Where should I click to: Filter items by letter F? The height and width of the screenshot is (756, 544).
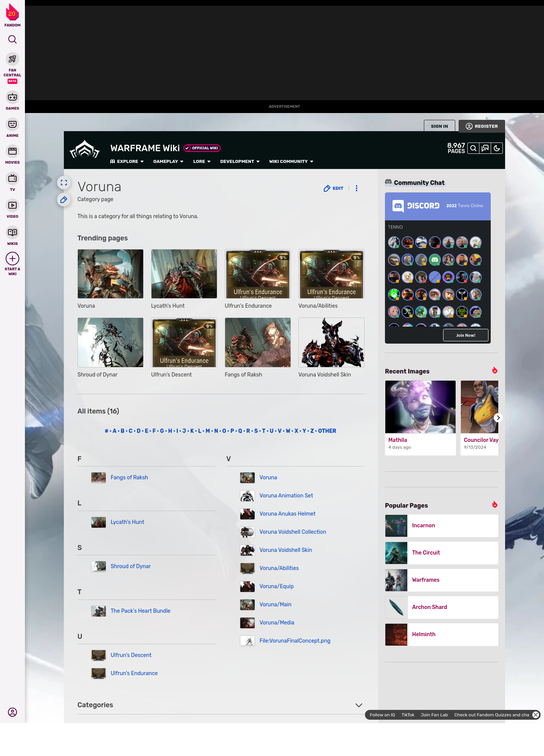click(x=154, y=431)
